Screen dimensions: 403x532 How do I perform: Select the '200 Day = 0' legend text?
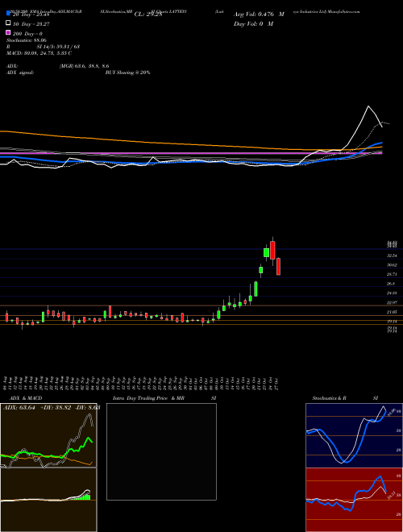click(28, 34)
